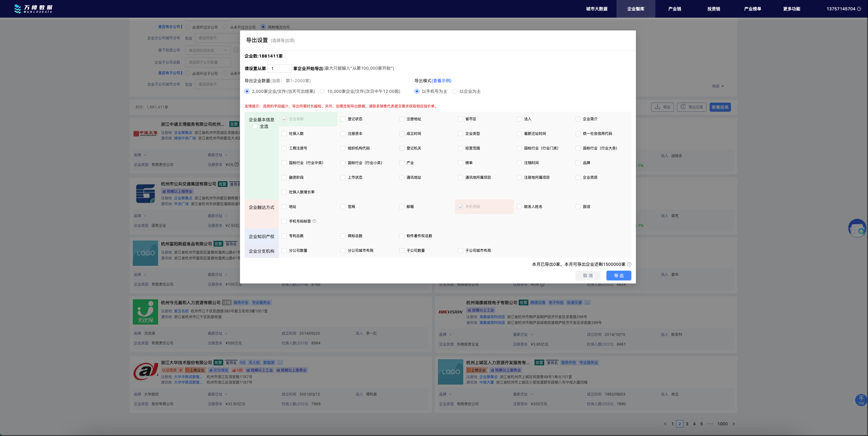Go to next results page arrow
The image size is (868, 436).
click(734, 424)
